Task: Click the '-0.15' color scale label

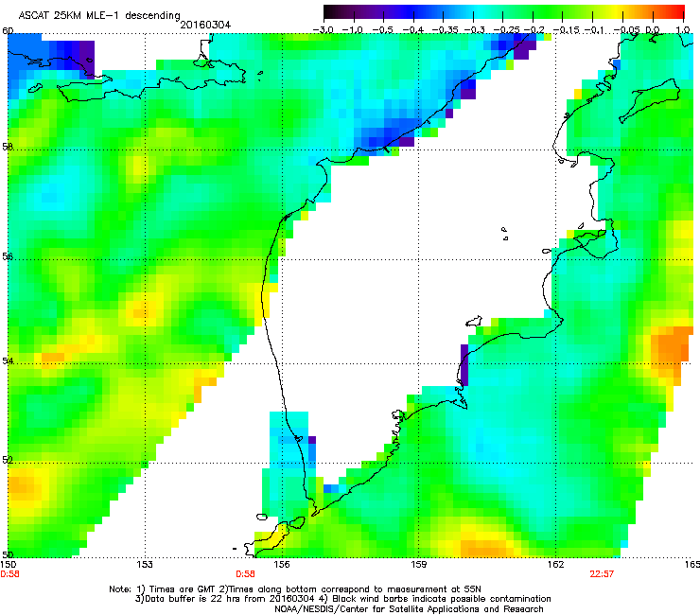Action: [x=566, y=29]
